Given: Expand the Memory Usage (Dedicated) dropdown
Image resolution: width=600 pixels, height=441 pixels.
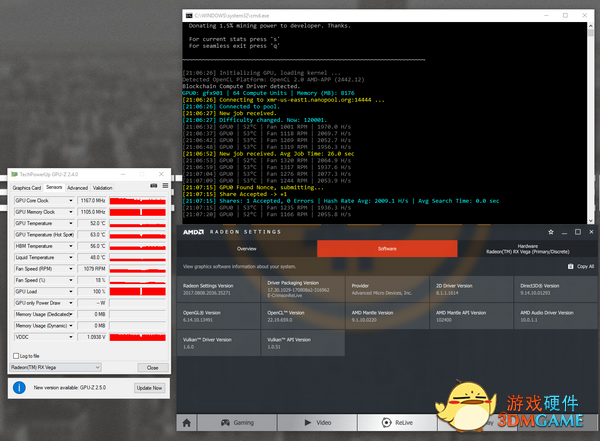Looking at the screenshot, I should (71, 314).
